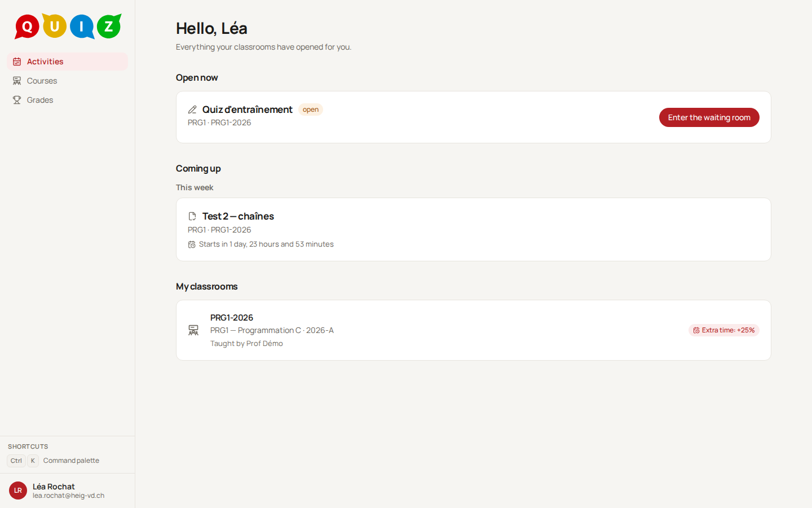Image resolution: width=812 pixels, height=508 pixels.
Task: Click the Courses classroom icon in sidebar
Action: click(x=17, y=81)
